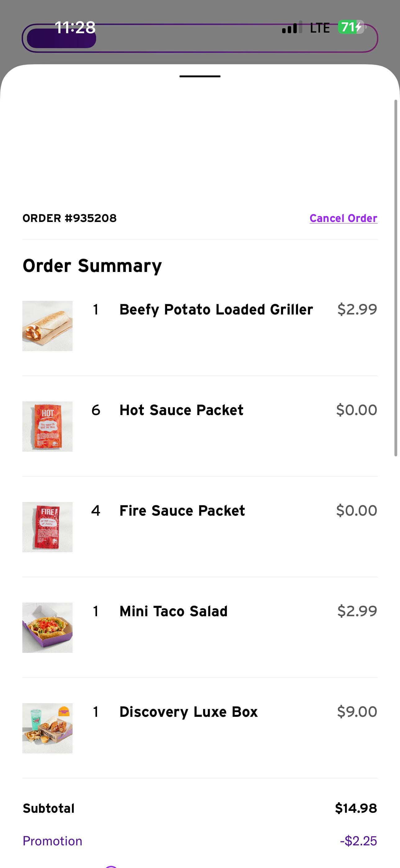This screenshot has width=400, height=868.
Task: Tap the Cancel Order link
Action: point(343,218)
